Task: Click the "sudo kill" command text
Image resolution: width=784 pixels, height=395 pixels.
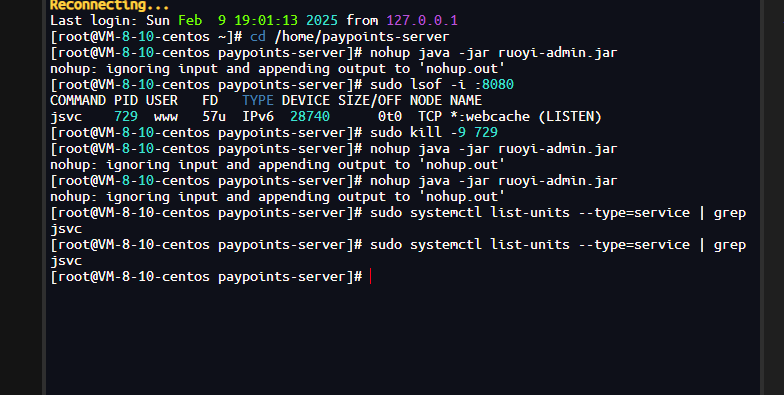Action: [x=406, y=132]
